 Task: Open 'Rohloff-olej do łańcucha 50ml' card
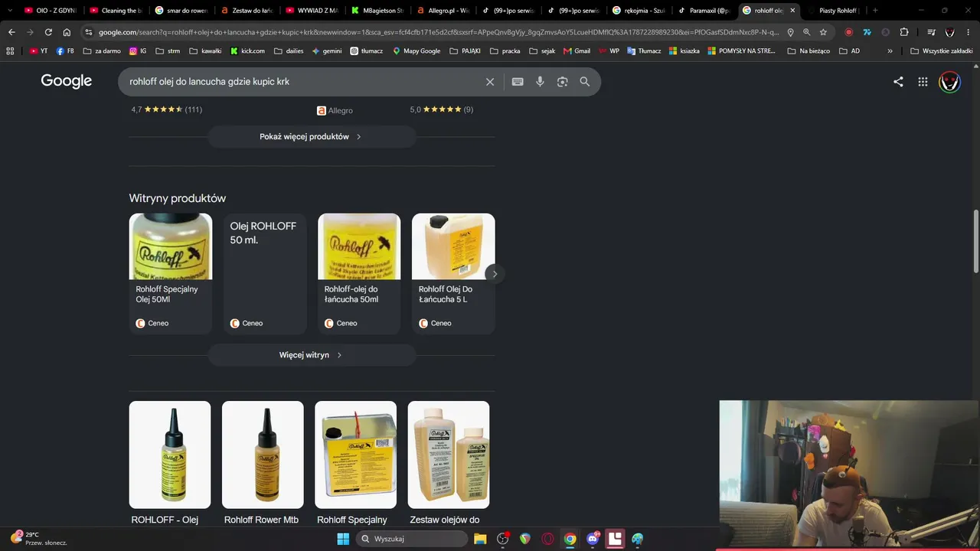tap(359, 273)
